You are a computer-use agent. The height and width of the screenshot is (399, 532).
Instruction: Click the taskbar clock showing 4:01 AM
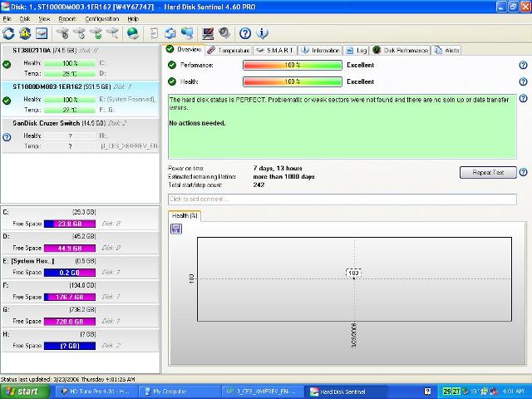pyautogui.click(x=515, y=392)
